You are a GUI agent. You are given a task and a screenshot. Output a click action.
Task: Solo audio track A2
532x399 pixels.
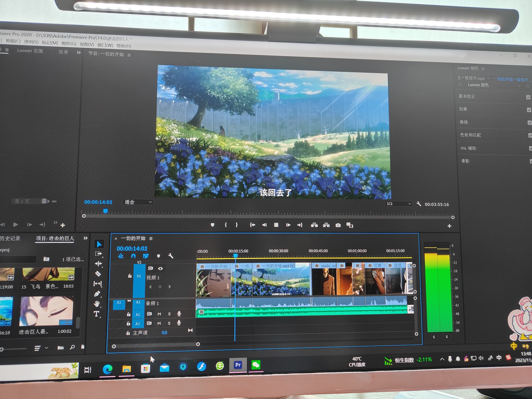[x=169, y=314]
